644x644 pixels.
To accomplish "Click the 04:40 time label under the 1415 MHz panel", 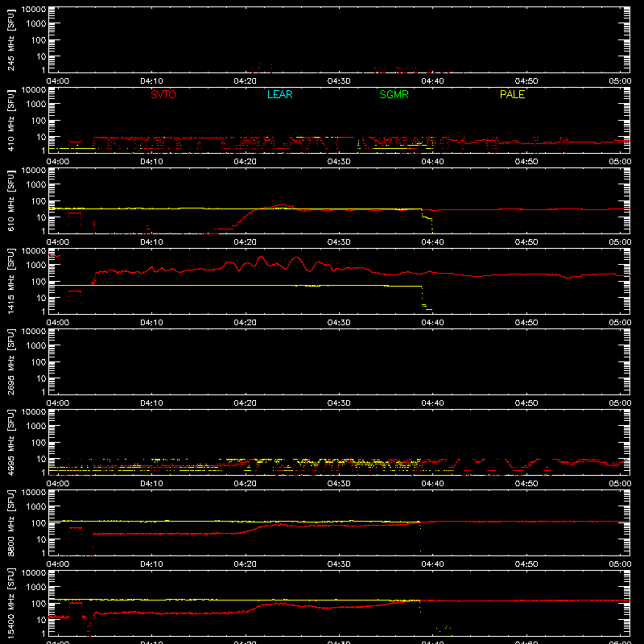I will [x=432, y=323].
